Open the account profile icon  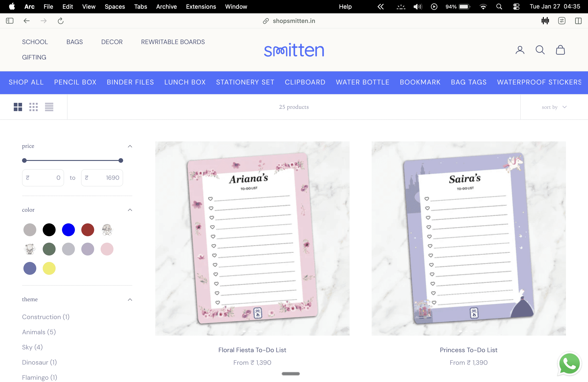pyautogui.click(x=520, y=50)
